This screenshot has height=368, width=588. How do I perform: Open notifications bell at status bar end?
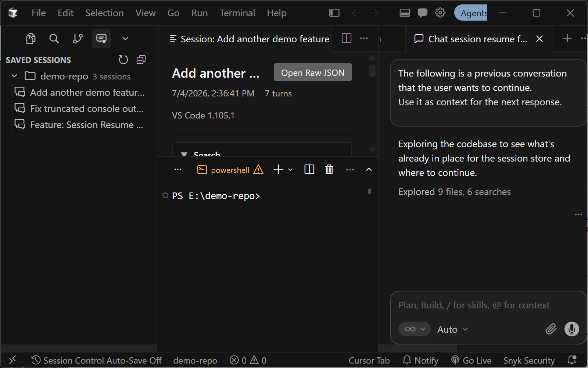coord(572,360)
